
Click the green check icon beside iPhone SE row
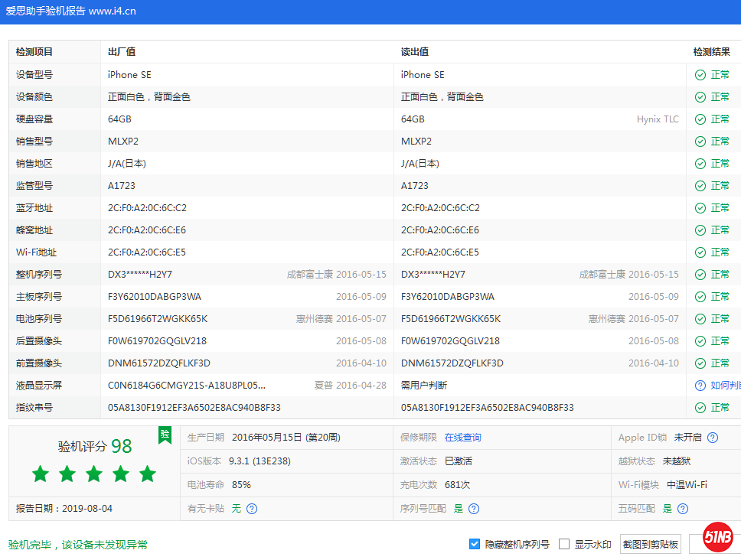[700, 75]
